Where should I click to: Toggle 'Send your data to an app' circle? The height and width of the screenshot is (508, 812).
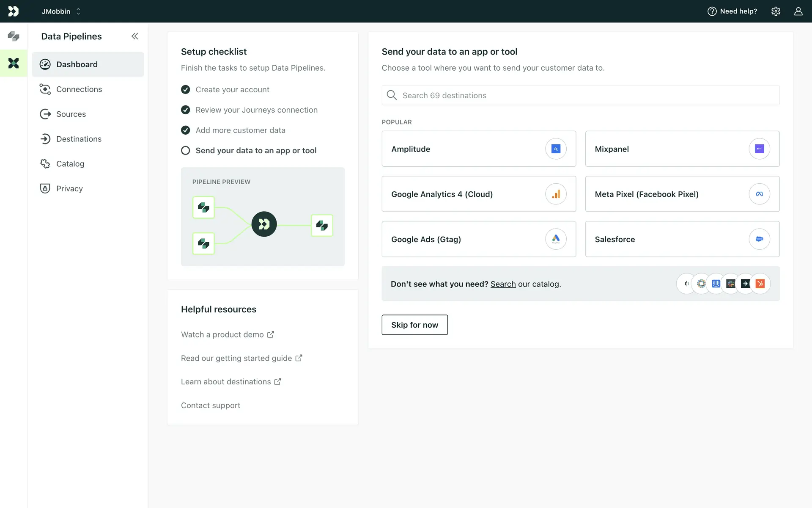(185, 150)
